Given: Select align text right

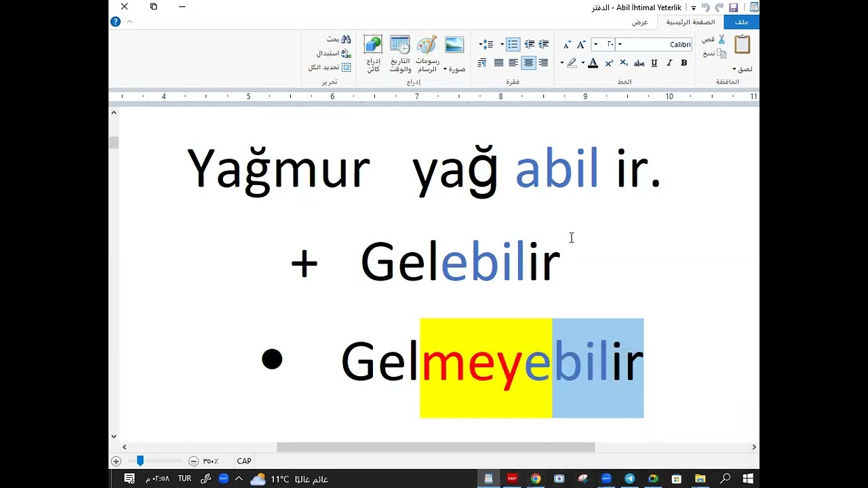Looking at the screenshot, I should point(543,63).
